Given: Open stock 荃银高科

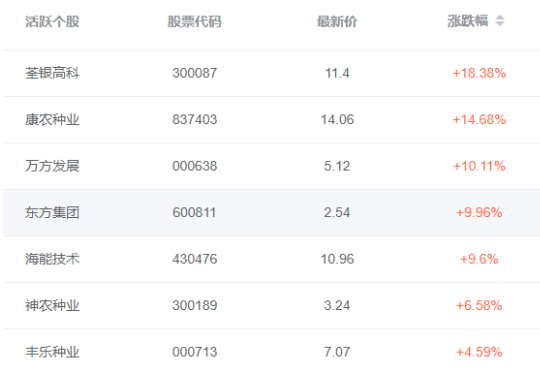Looking at the screenshot, I should 52,73.
